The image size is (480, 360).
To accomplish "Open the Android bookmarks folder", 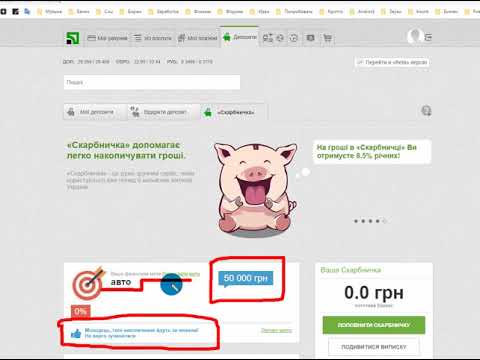I will (x=362, y=12).
